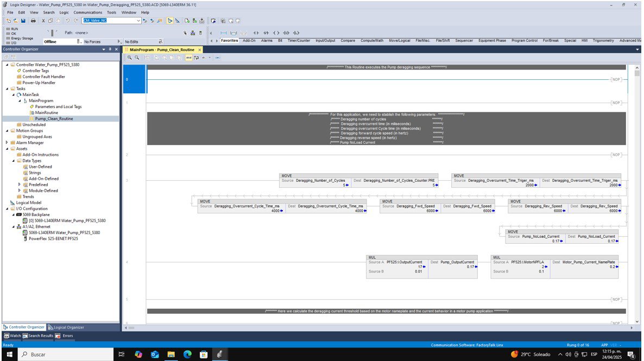Click the Redo arrow icon

tap(75, 21)
